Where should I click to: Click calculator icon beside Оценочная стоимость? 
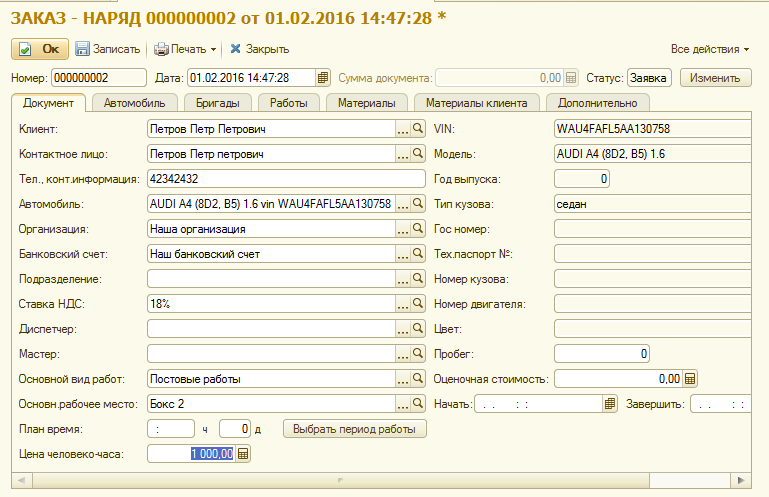(690, 379)
